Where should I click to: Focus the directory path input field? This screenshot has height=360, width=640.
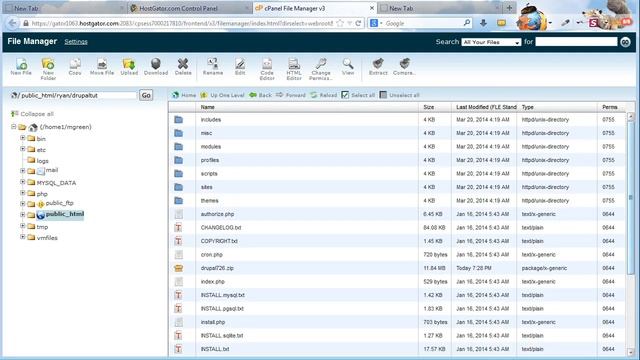[78, 95]
